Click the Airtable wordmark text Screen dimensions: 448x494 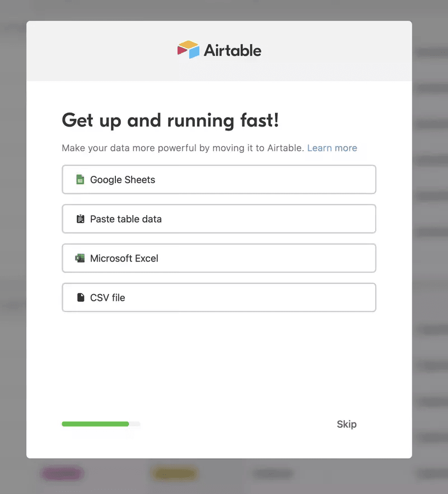(232, 50)
